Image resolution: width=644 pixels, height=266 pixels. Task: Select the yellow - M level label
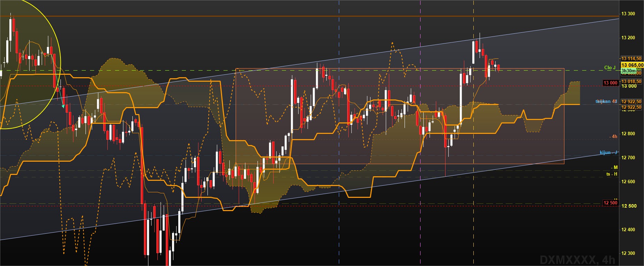614,167
